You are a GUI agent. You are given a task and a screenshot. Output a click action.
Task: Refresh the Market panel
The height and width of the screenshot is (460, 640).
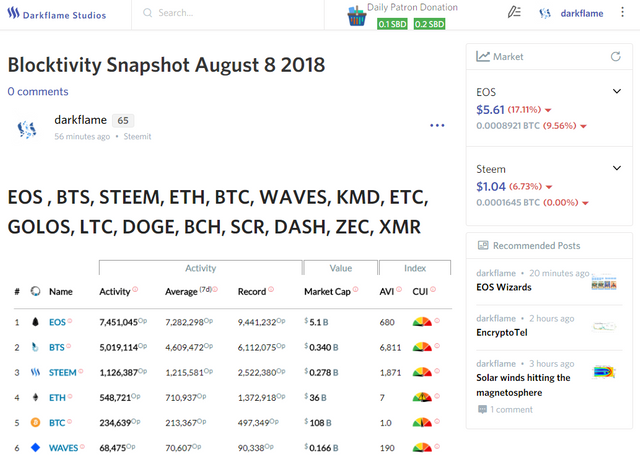[x=616, y=57]
